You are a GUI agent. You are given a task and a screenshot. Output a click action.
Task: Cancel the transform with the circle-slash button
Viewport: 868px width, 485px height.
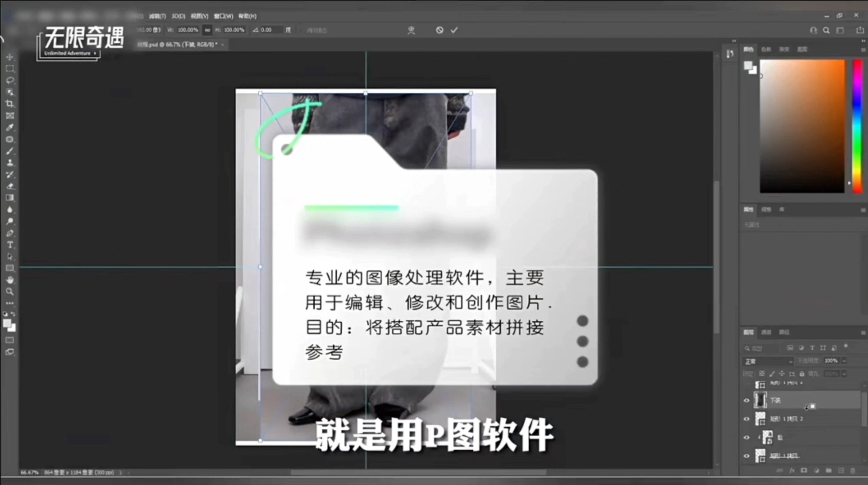pyautogui.click(x=439, y=30)
